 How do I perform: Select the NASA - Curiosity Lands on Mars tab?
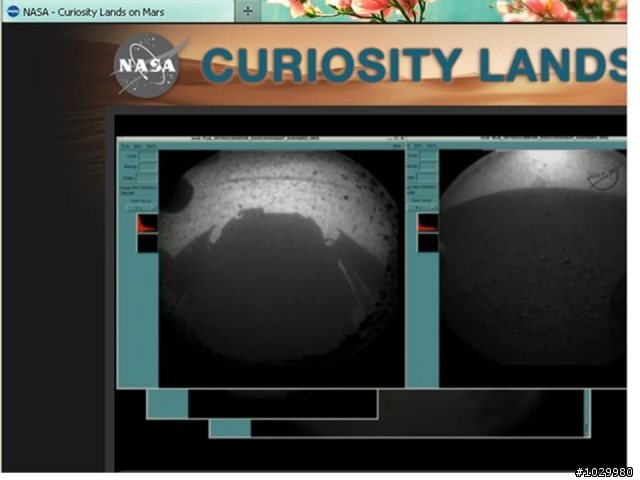[x=118, y=11]
